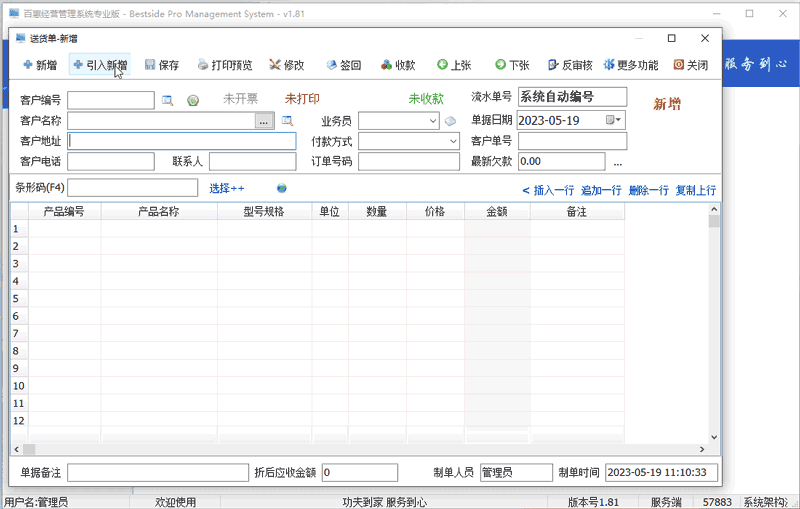
Task: Focus the 客户编号 input field
Action: click(111, 100)
